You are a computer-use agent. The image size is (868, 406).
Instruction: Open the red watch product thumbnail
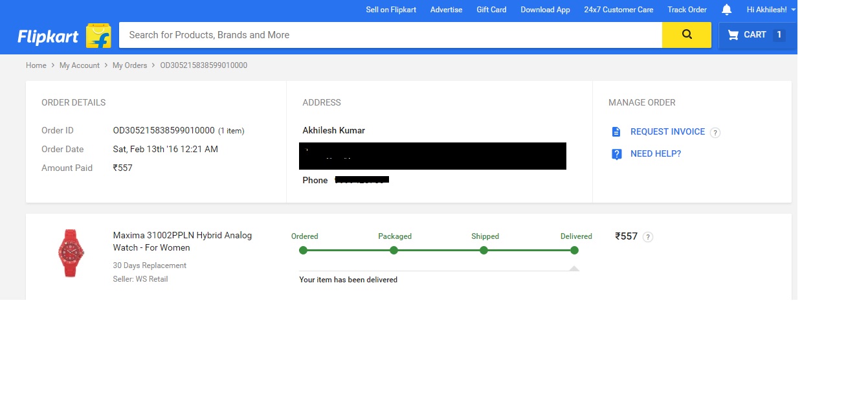[x=71, y=253]
